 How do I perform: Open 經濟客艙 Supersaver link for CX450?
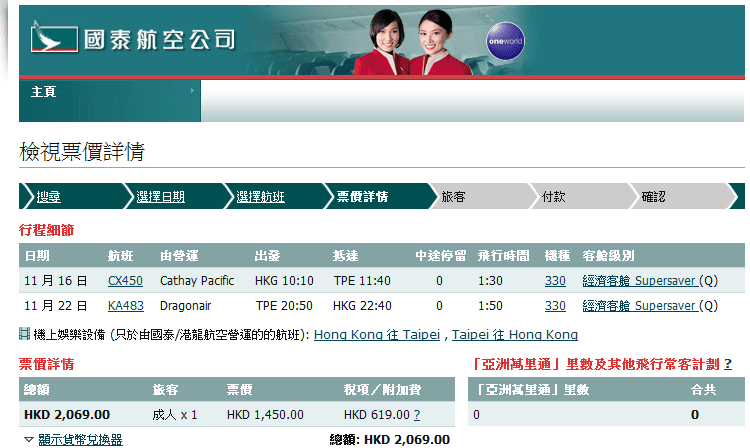(x=639, y=281)
